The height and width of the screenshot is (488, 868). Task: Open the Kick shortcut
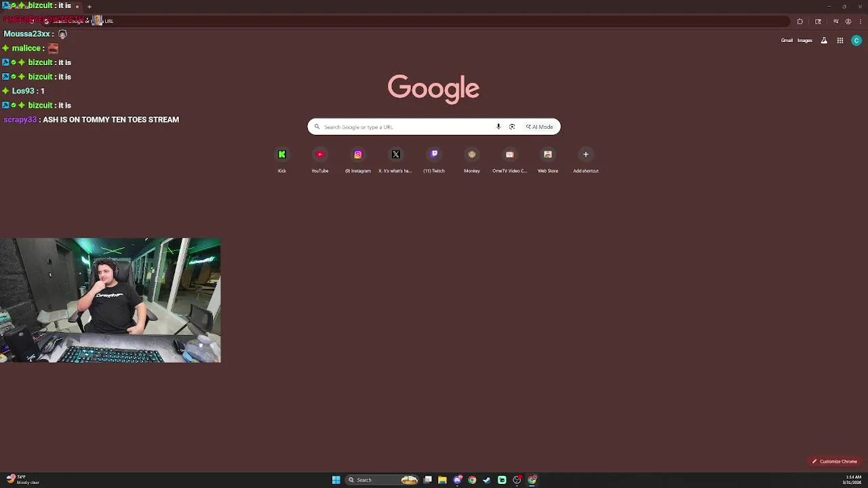pos(282,161)
